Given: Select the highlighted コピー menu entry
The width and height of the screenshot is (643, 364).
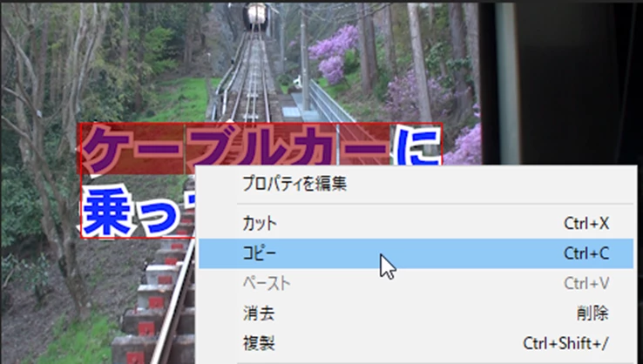Looking at the screenshot, I should tap(416, 253).
